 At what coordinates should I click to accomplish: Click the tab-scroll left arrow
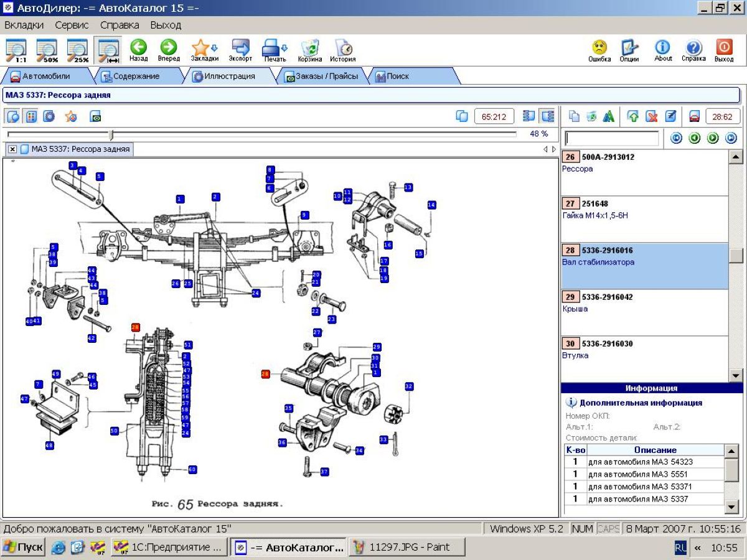[x=545, y=149]
